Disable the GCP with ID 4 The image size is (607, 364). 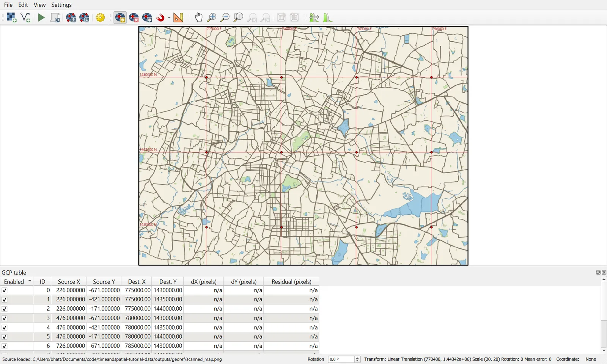(x=5, y=328)
